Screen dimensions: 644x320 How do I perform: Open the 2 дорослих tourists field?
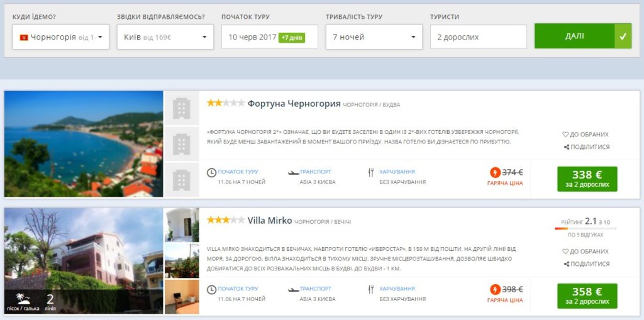[479, 37]
